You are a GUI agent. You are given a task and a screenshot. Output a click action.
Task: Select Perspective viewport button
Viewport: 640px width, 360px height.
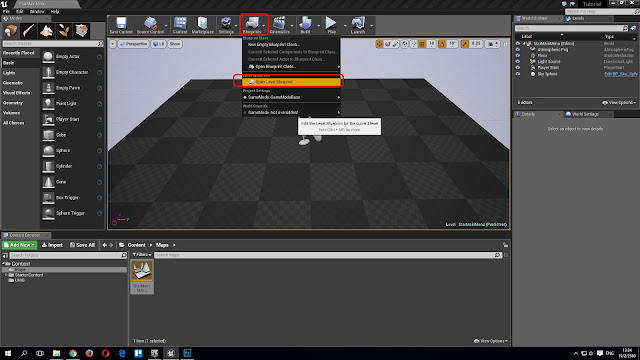coord(133,44)
